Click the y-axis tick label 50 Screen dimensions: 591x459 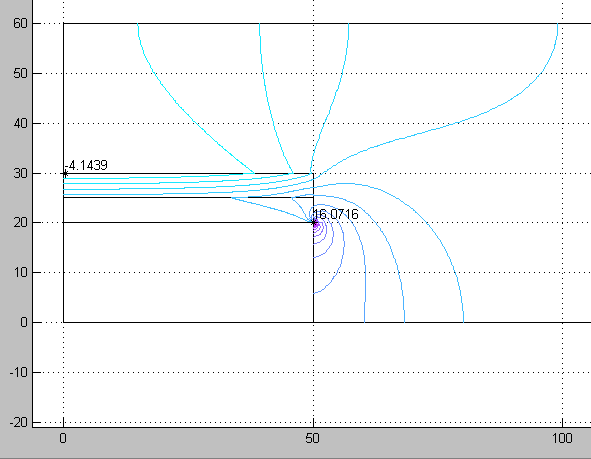[x=20, y=73]
